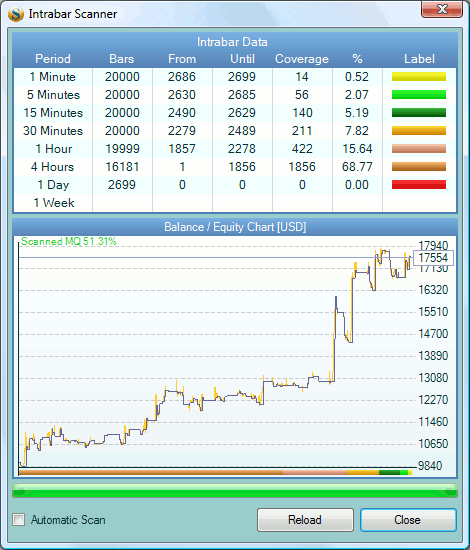
Task: Click the Coverage value 56
Action: tap(302, 95)
